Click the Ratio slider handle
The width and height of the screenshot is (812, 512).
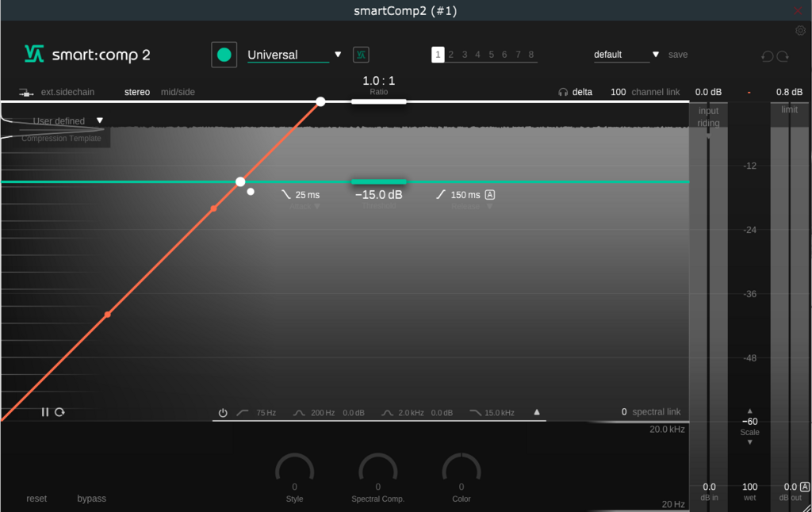[x=378, y=101]
